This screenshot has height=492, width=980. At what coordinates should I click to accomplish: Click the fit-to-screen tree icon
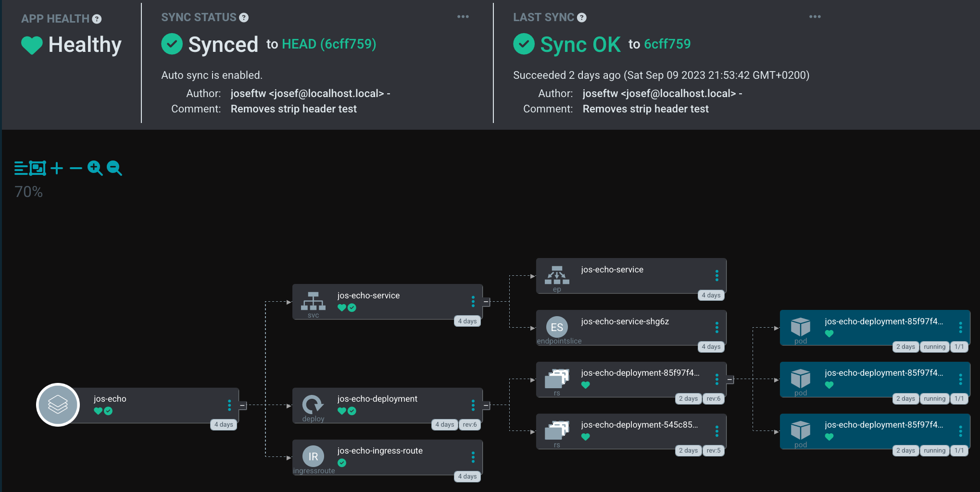(x=38, y=168)
